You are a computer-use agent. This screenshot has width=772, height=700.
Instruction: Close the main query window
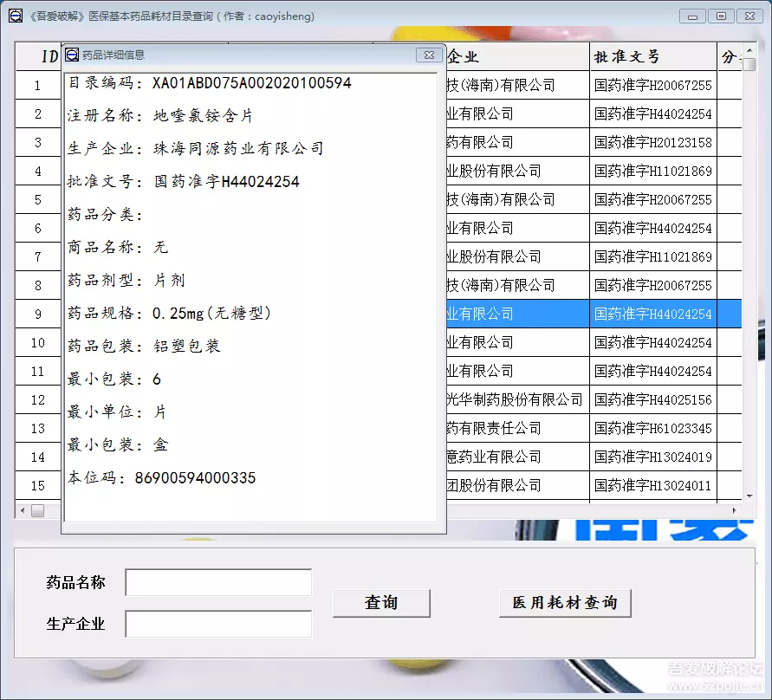[x=749, y=16]
